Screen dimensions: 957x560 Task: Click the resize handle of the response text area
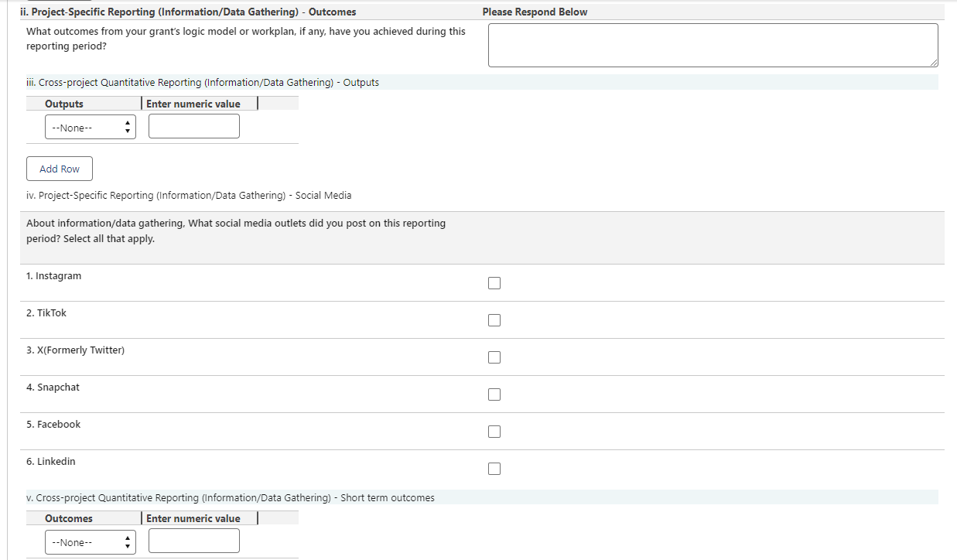tap(934, 63)
